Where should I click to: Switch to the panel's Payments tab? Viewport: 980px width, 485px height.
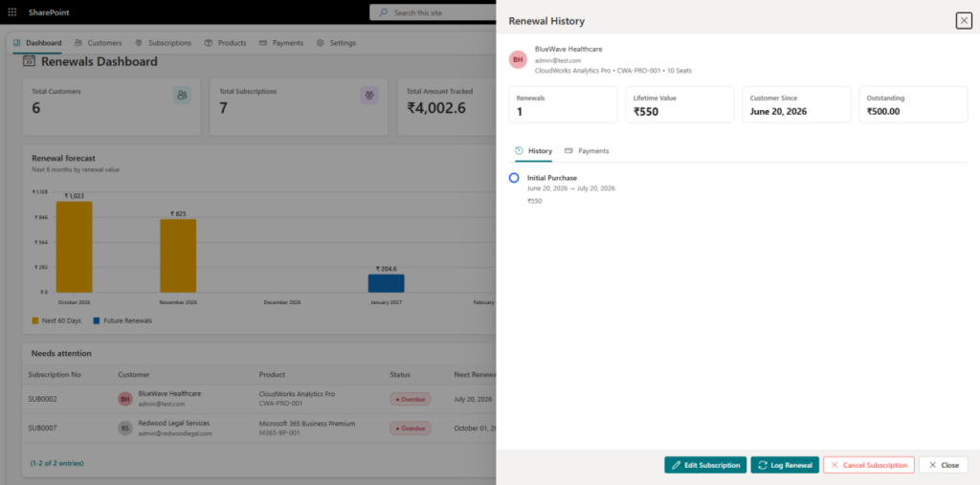[x=587, y=150]
